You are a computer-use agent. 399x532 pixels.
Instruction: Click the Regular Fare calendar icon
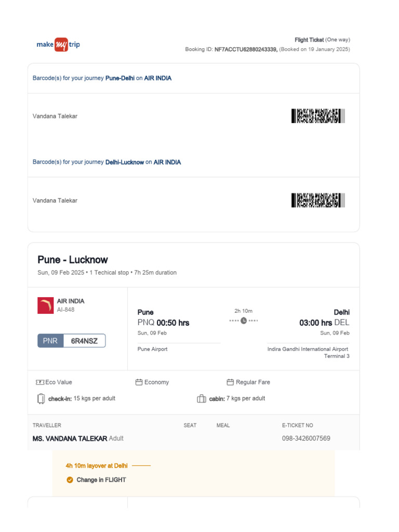pyautogui.click(x=230, y=382)
